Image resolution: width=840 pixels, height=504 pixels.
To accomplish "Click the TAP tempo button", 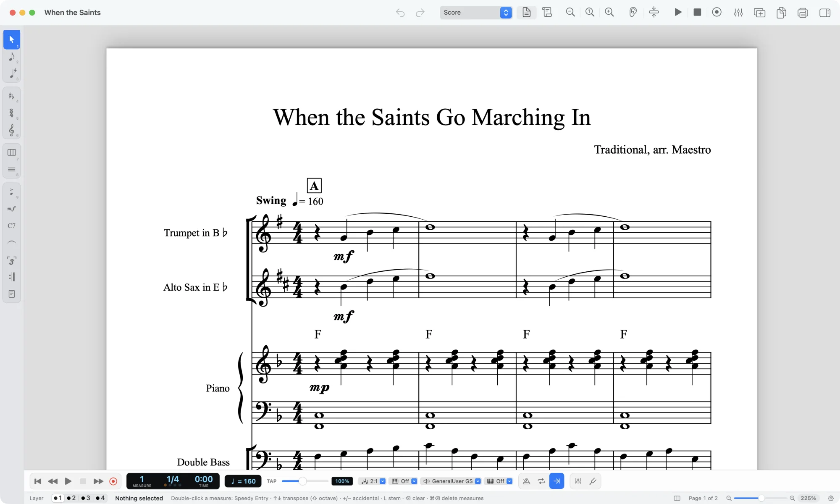I will [272, 481].
